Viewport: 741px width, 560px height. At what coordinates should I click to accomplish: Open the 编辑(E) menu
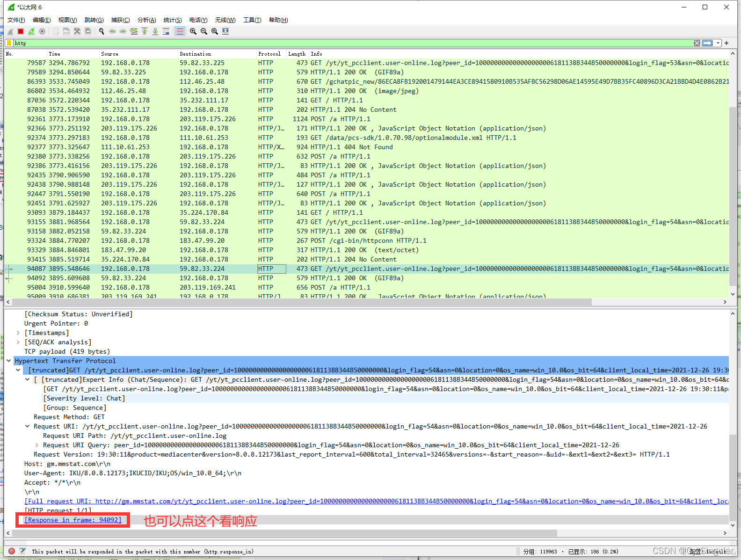[42, 20]
